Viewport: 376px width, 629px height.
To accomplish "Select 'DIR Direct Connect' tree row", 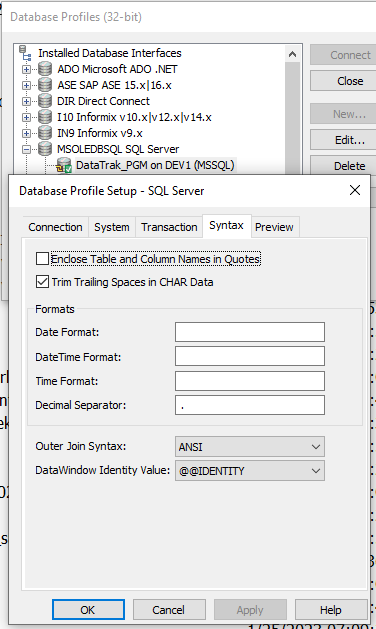I will pyautogui.click(x=103, y=101).
